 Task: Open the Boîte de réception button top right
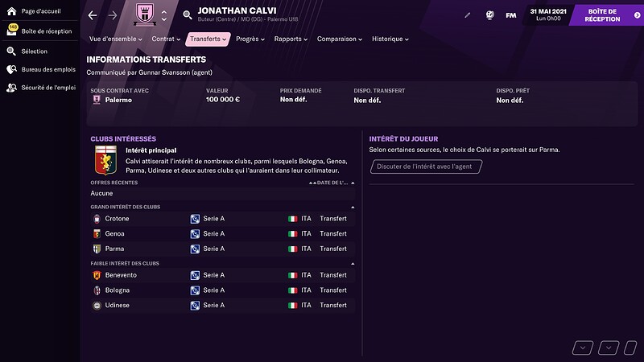coord(606,15)
